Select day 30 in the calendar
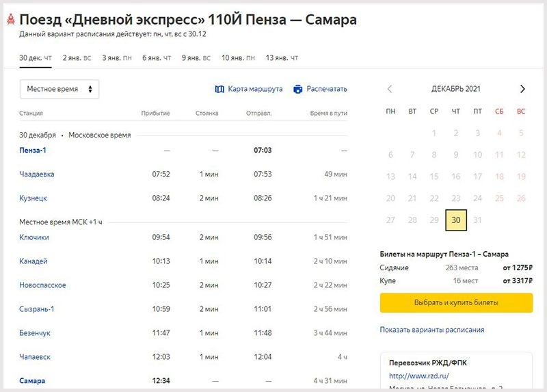 coord(456,220)
